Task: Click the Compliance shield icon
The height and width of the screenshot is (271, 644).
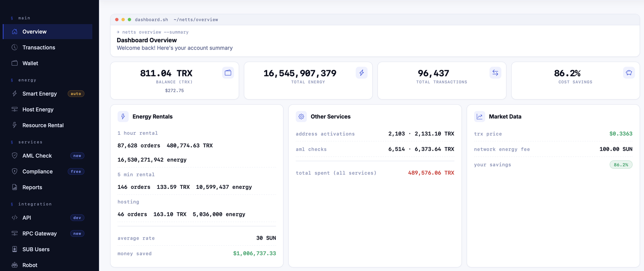Action: pyautogui.click(x=14, y=171)
